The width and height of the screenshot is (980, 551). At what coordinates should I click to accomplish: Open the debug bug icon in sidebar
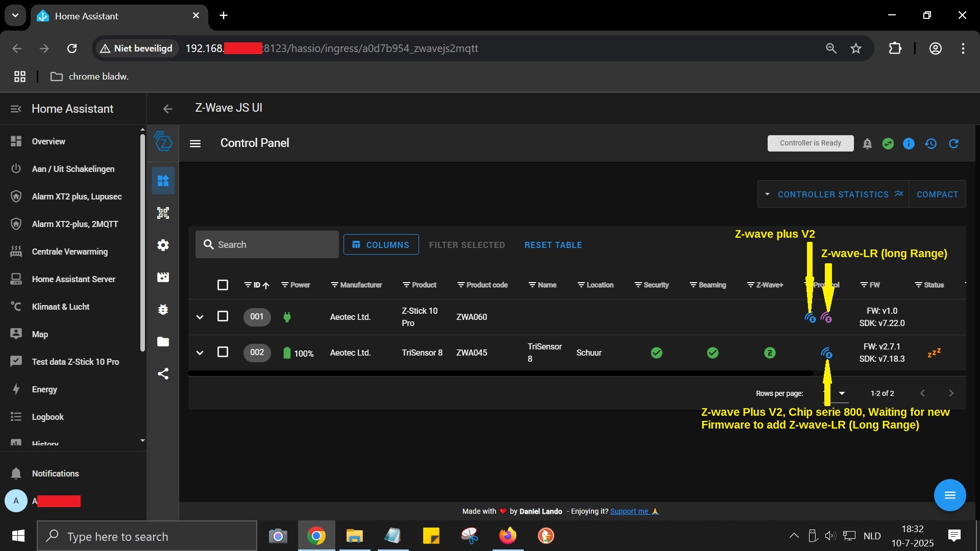click(163, 309)
